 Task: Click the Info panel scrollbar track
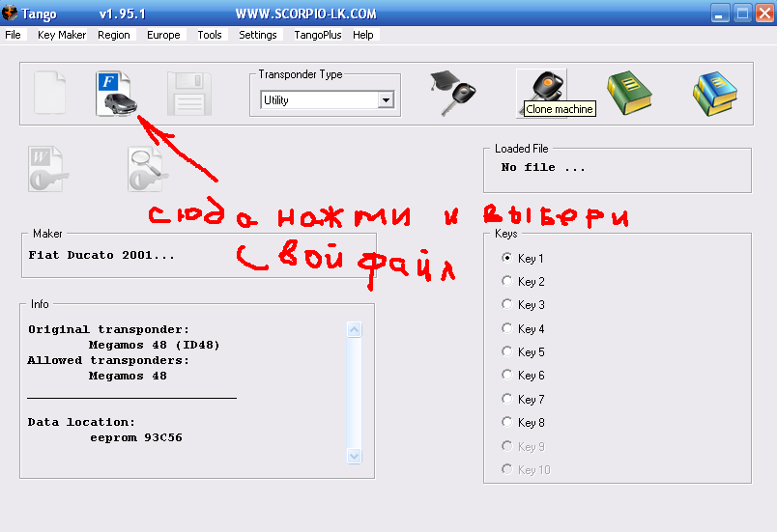[x=355, y=393]
